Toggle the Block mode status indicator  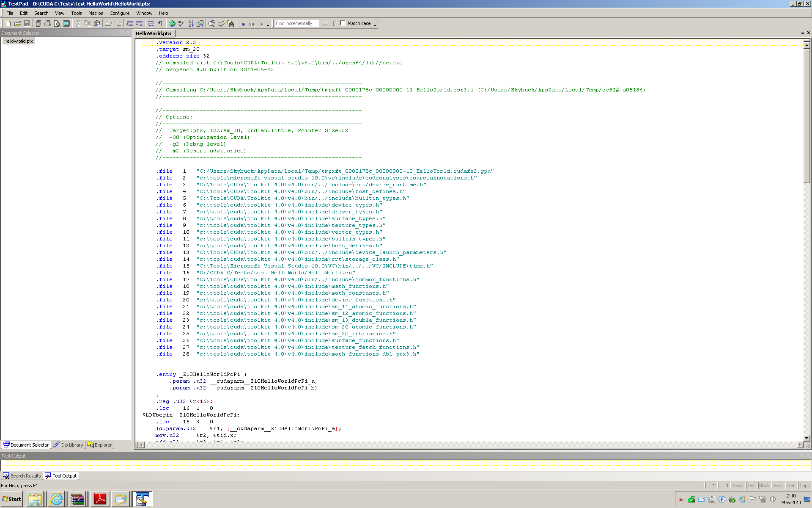coord(764,486)
